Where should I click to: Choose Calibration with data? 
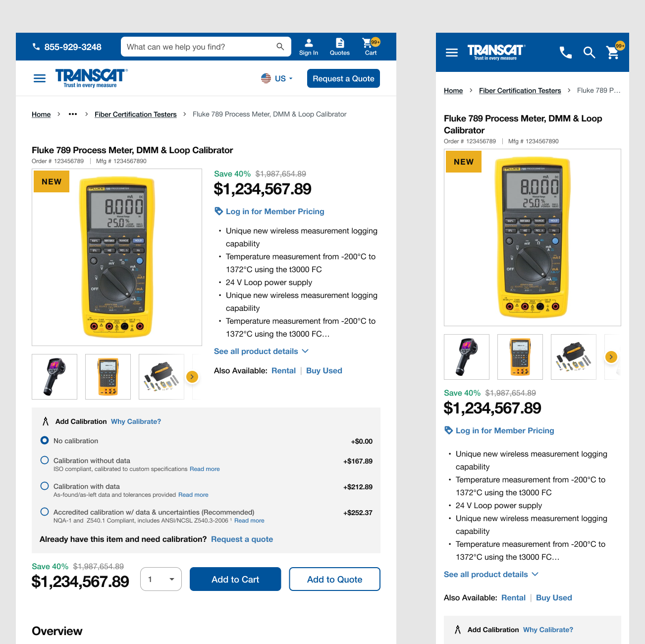(45, 486)
